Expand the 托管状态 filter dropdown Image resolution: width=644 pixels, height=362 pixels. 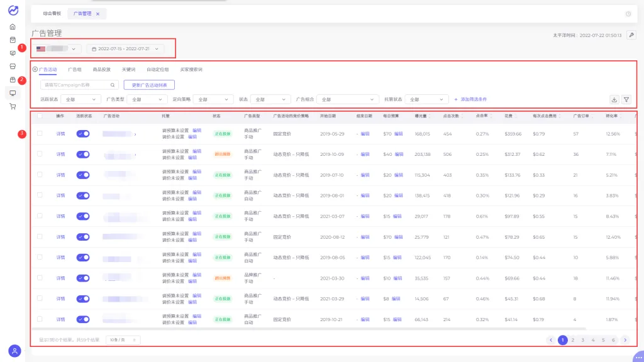[x=426, y=99]
